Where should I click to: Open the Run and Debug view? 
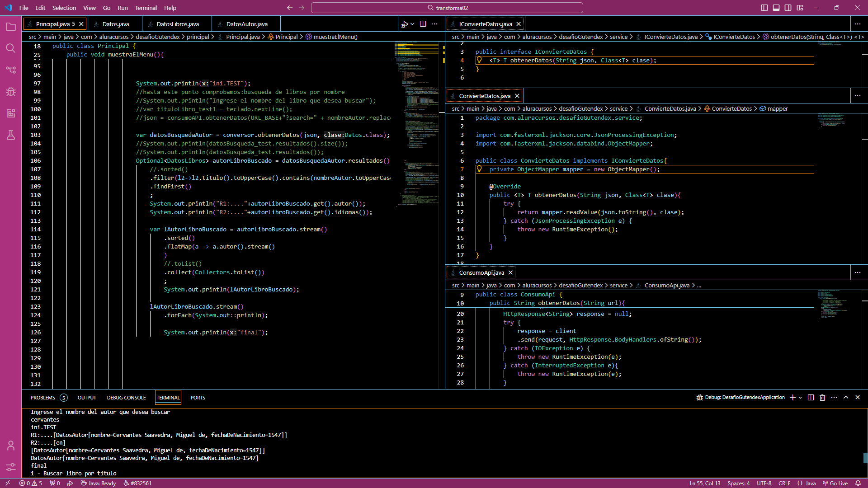pyautogui.click(x=11, y=92)
